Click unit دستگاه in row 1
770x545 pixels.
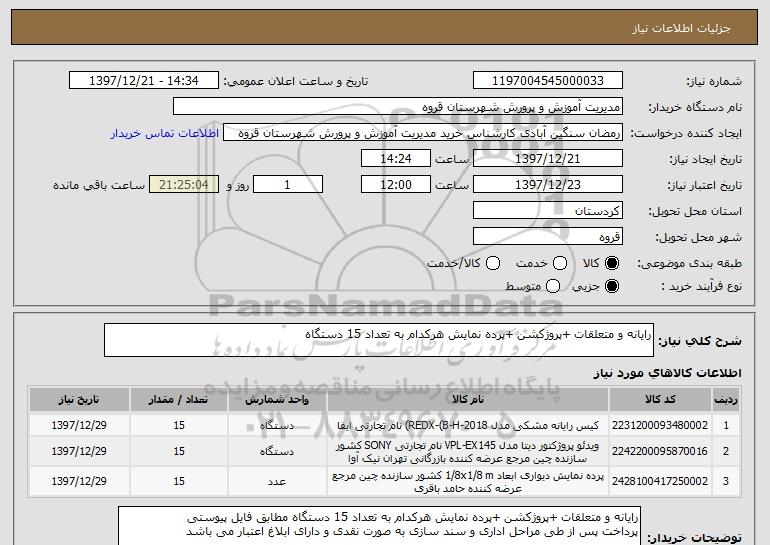[277, 425]
